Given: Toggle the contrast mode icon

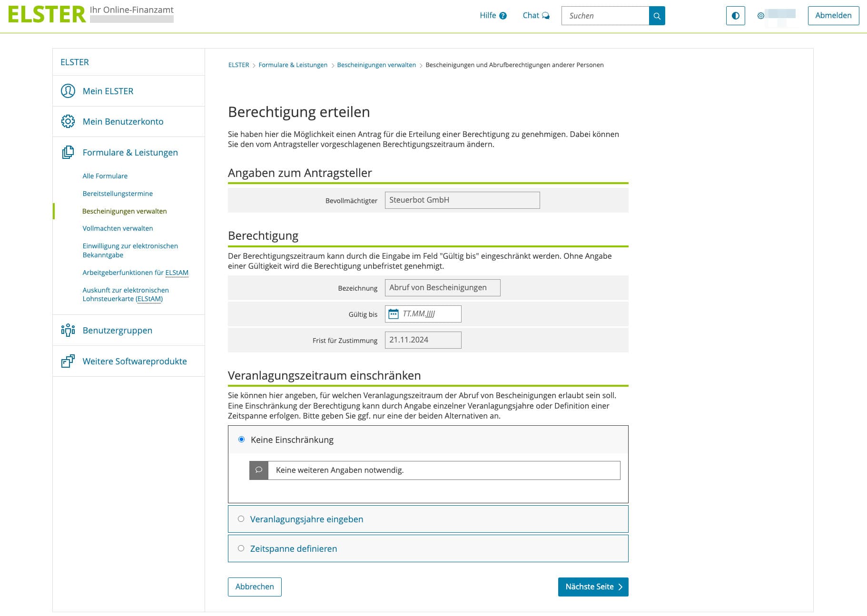Looking at the screenshot, I should [735, 16].
